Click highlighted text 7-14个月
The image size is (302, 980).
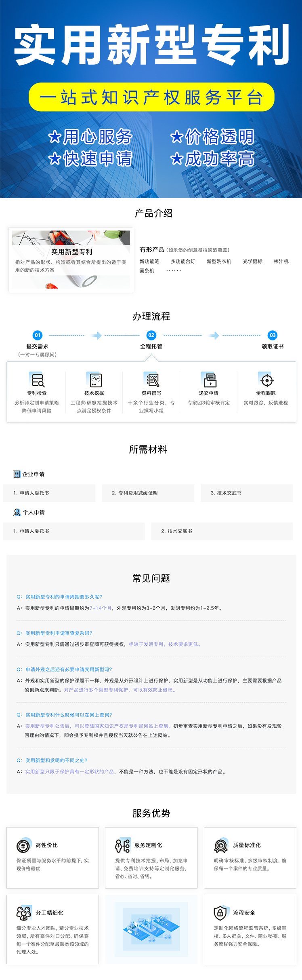point(101,608)
